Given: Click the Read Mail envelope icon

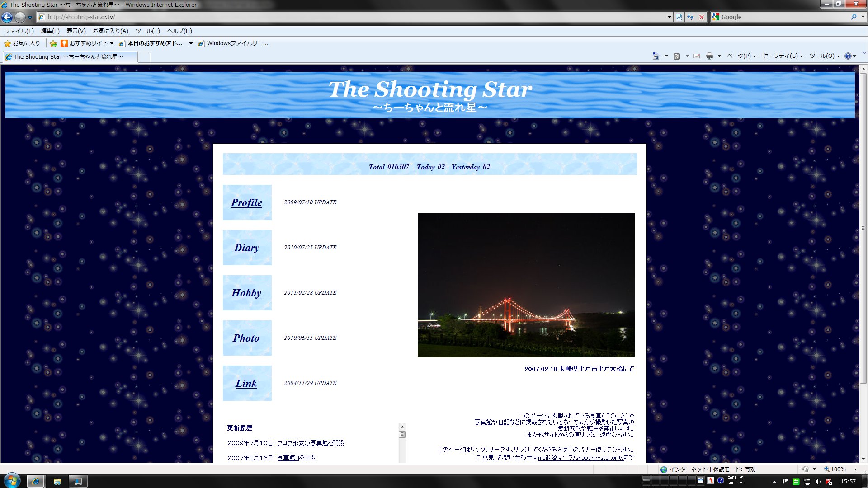Looking at the screenshot, I should click(x=697, y=56).
